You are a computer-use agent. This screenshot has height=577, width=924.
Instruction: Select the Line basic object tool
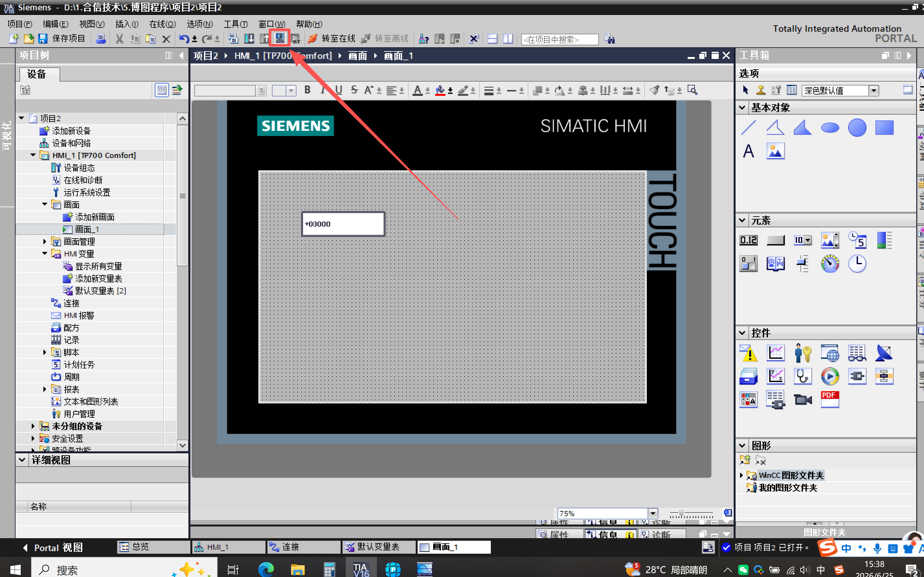click(x=749, y=128)
